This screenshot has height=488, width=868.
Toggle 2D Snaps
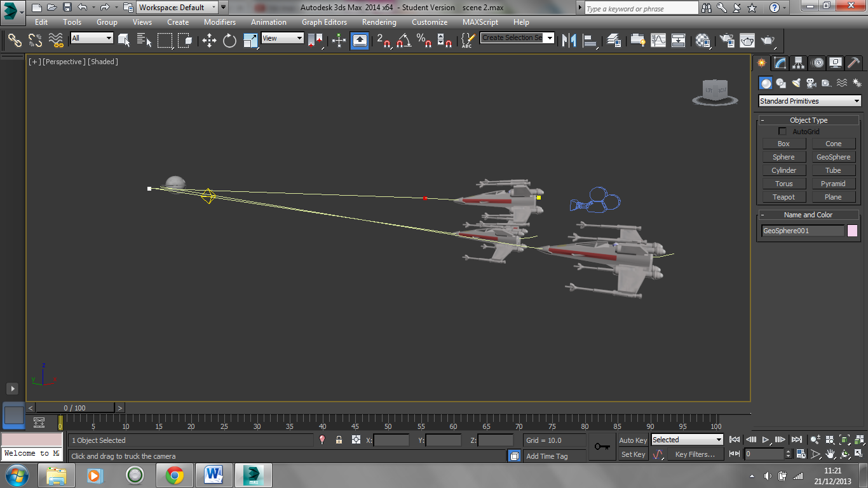coord(383,40)
